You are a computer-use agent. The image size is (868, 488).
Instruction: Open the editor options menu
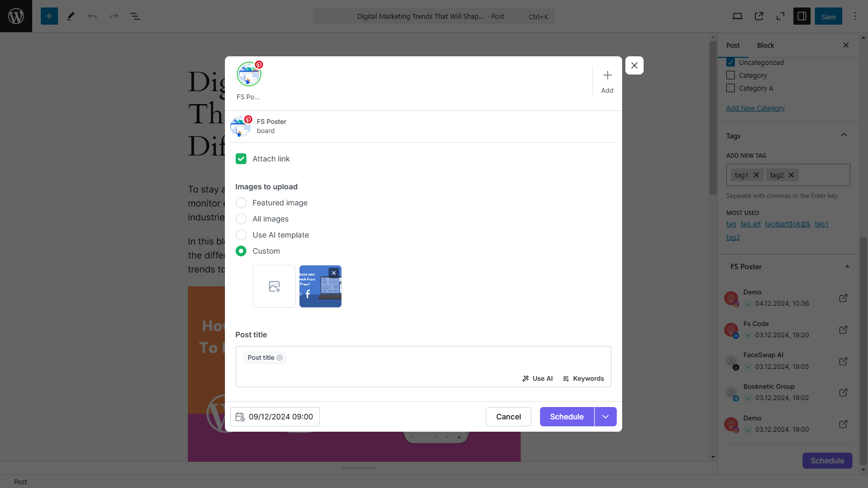tap(855, 16)
